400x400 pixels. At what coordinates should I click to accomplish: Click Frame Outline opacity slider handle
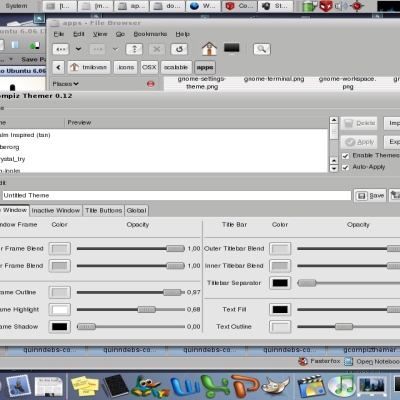click(172, 293)
